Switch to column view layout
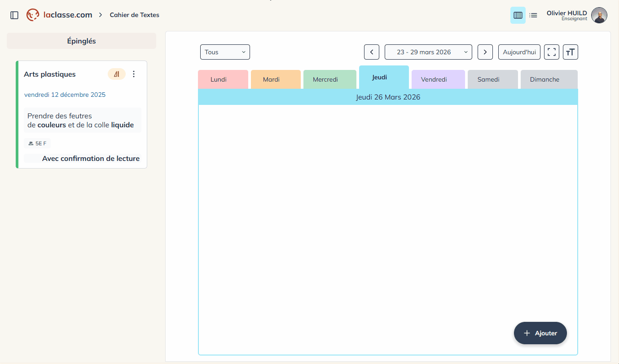 (518, 15)
